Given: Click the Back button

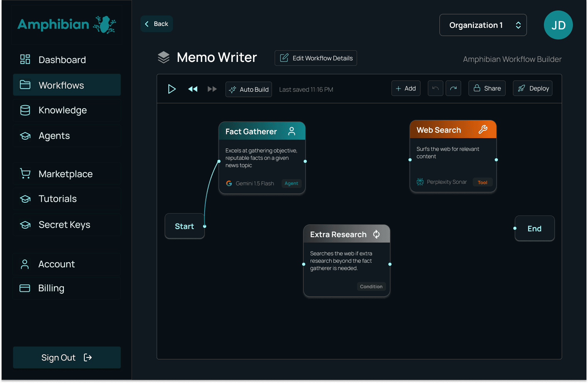Looking at the screenshot, I should pyautogui.click(x=157, y=24).
